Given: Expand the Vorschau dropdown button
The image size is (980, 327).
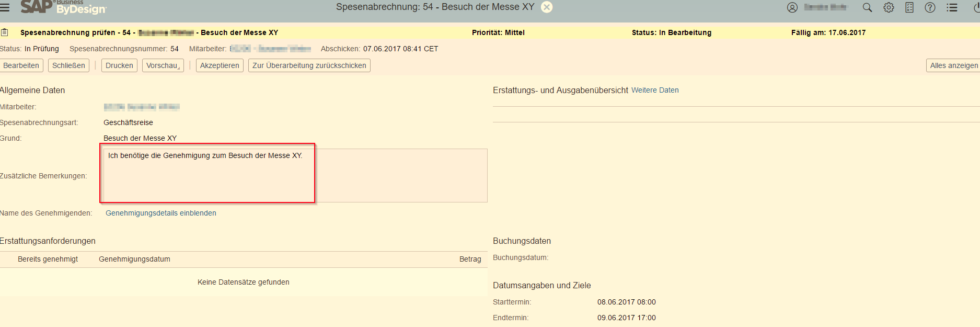Looking at the screenshot, I should [163, 65].
